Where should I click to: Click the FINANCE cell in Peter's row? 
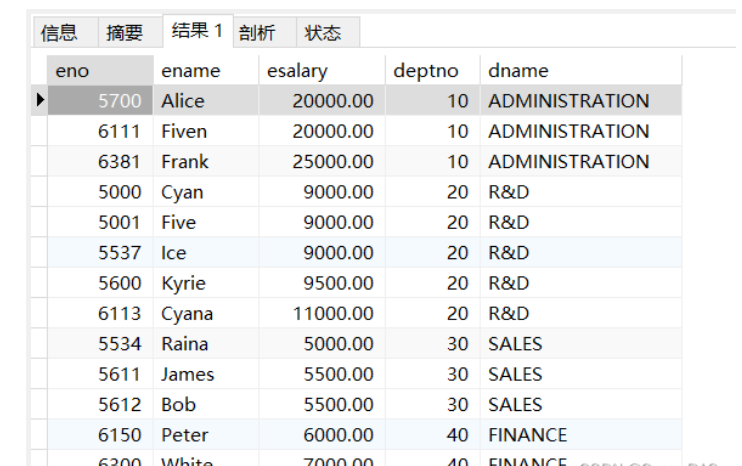(x=580, y=435)
